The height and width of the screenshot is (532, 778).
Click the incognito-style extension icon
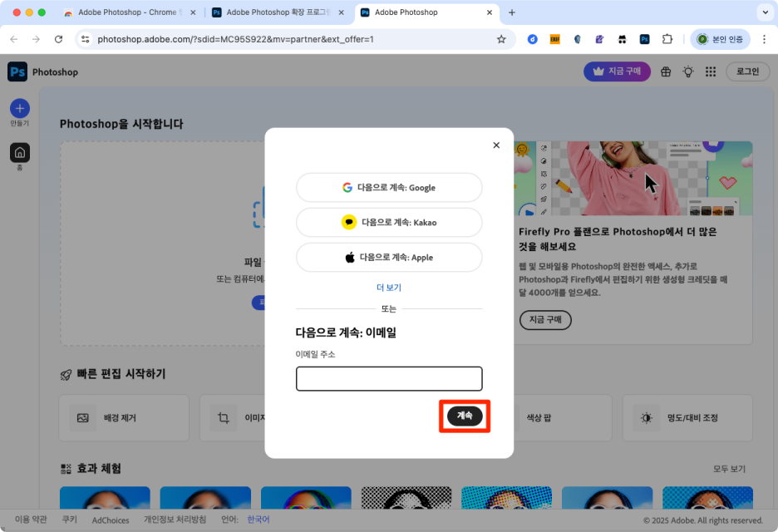click(623, 39)
